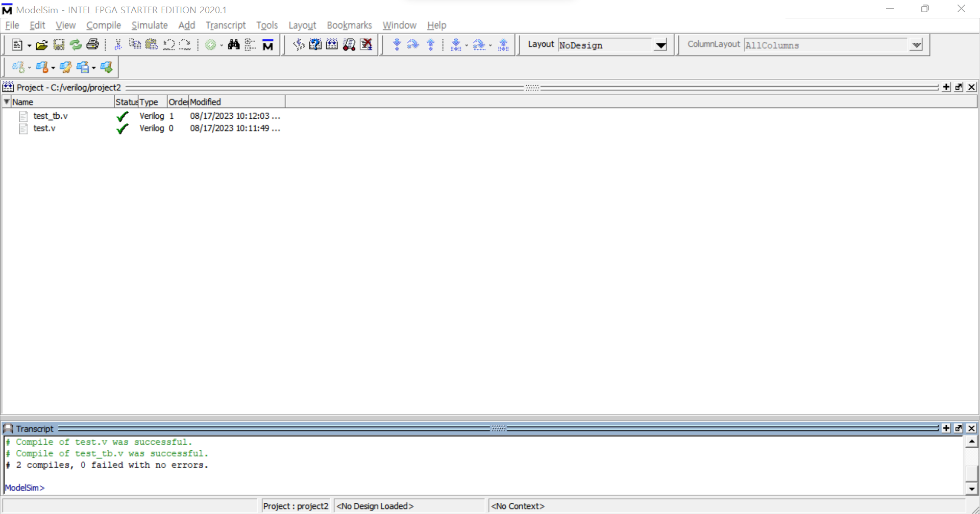Click the first icon in second toolbar row
This screenshot has height=514, width=980.
[18, 67]
